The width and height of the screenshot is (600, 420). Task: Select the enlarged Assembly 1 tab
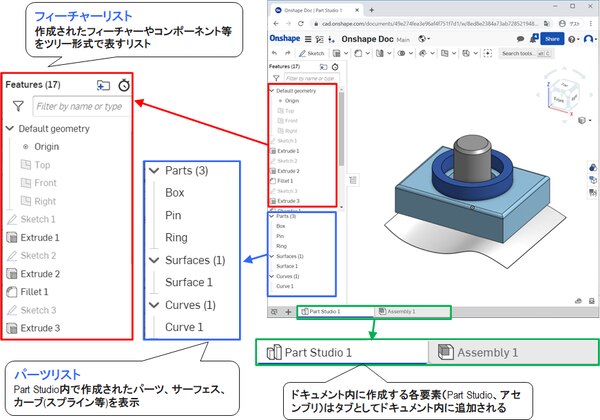tap(513, 352)
